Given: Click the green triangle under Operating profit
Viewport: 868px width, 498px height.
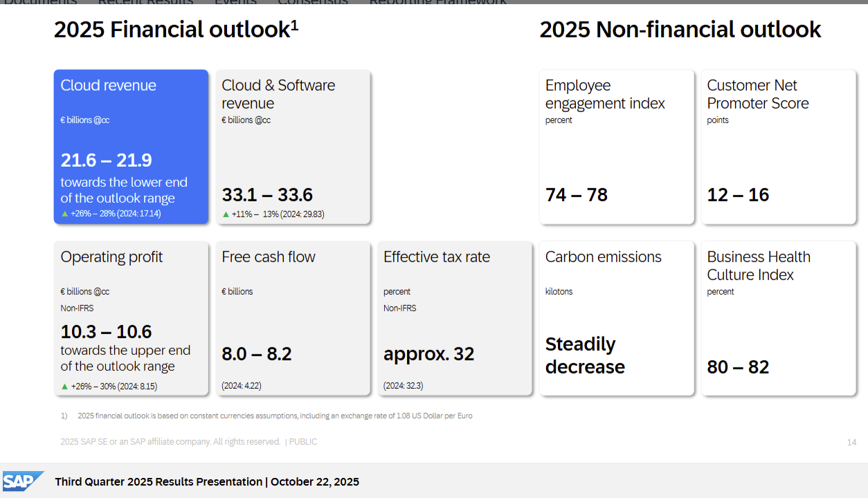Looking at the screenshot, I should (x=65, y=386).
